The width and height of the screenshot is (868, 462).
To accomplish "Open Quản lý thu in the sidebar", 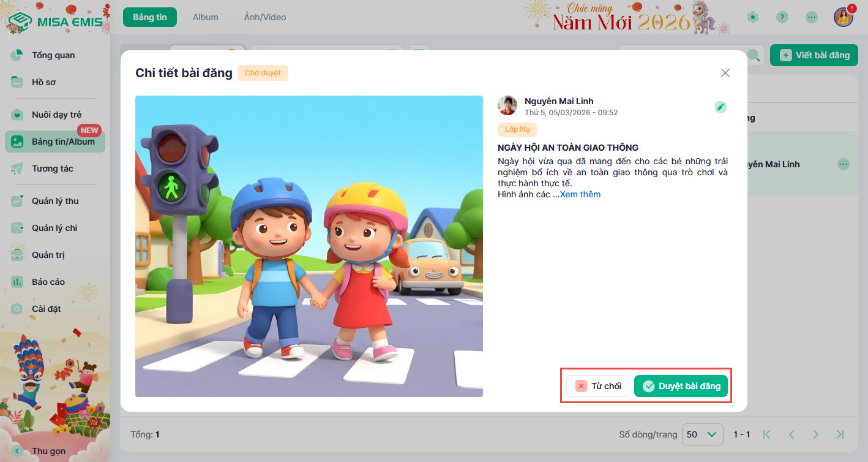I will point(55,201).
